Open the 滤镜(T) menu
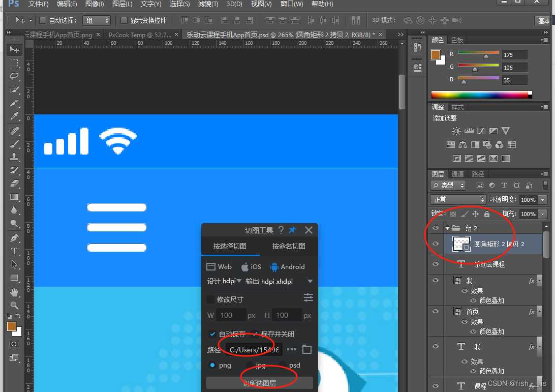This screenshot has width=555, height=392. pyautogui.click(x=208, y=4)
